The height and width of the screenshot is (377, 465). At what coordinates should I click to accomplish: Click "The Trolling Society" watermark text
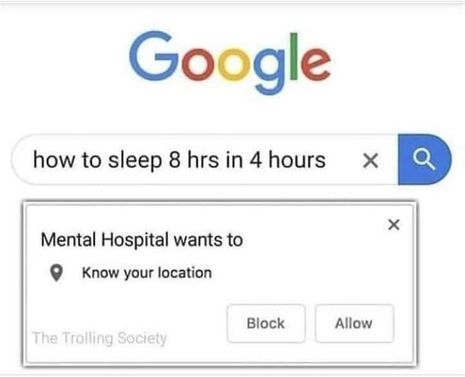99,338
